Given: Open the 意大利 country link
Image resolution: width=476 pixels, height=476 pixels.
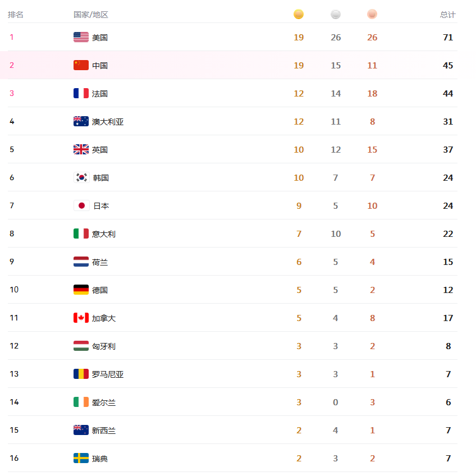Looking at the screenshot, I should [x=104, y=234].
